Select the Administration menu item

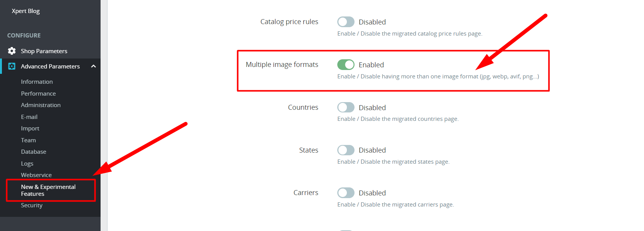tap(41, 105)
